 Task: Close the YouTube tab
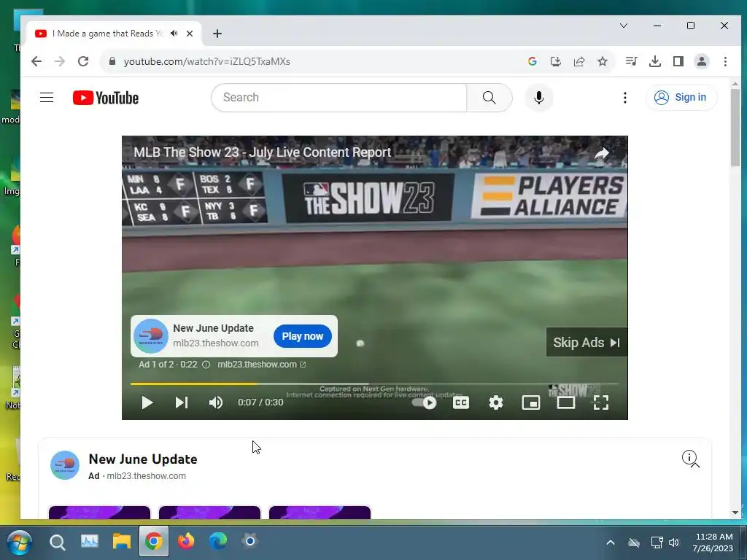[190, 34]
